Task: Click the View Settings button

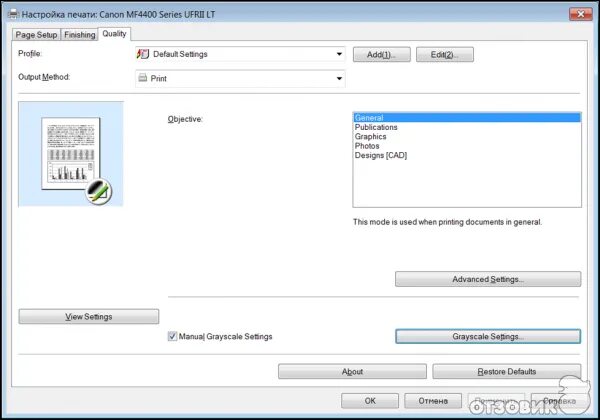Action: click(89, 317)
